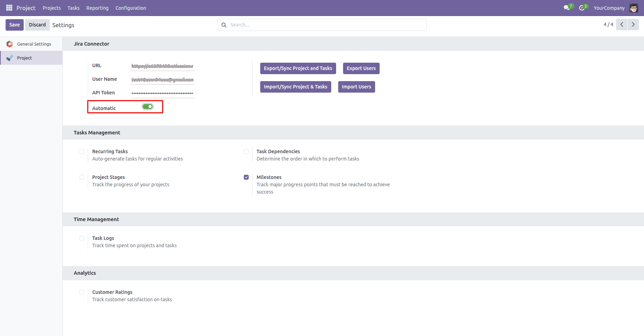The height and width of the screenshot is (336, 644).
Task: Click the User Name input field
Action: (162, 79)
